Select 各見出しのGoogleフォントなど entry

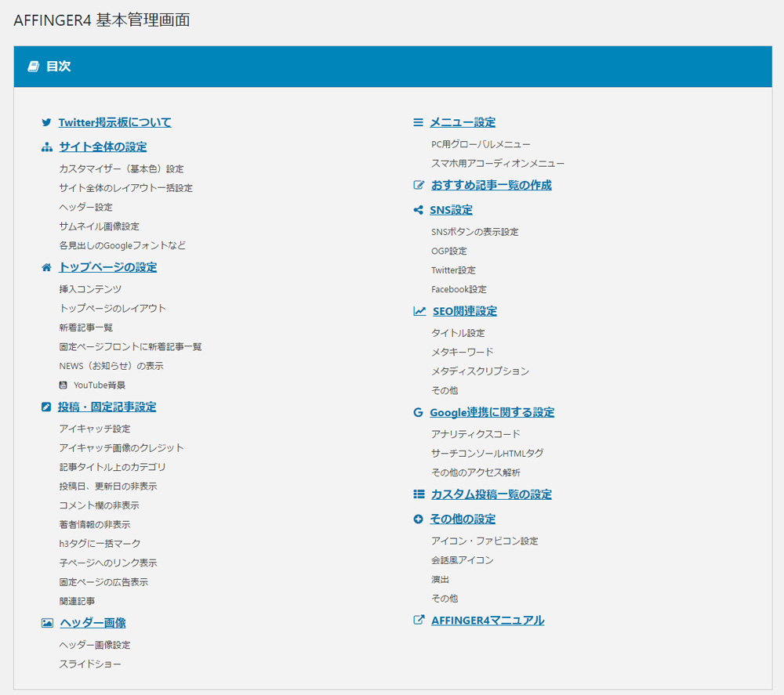[122, 245]
